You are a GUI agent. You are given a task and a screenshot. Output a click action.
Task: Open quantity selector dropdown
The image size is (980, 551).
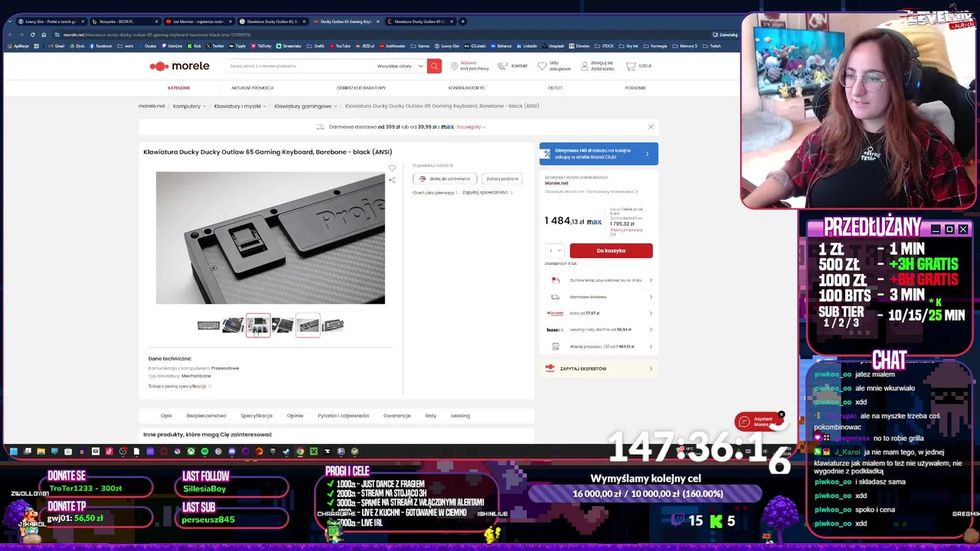coord(555,250)
